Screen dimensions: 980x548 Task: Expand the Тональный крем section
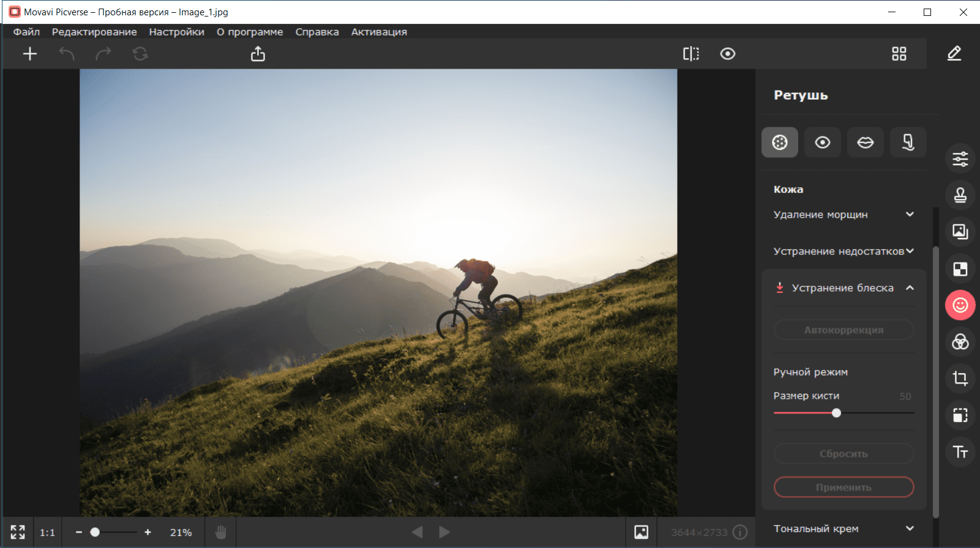pyautogui.click(x=843, y=528)
